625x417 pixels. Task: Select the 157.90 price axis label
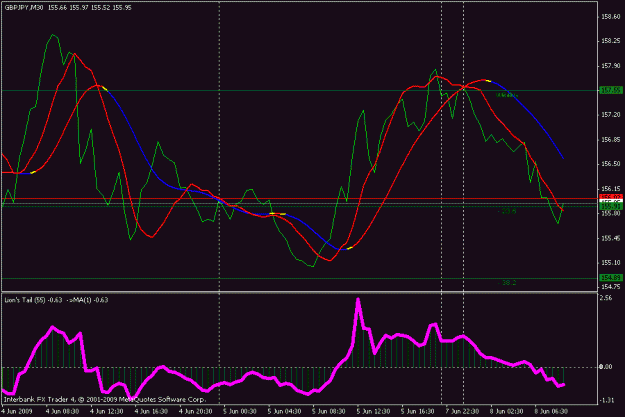611,66
